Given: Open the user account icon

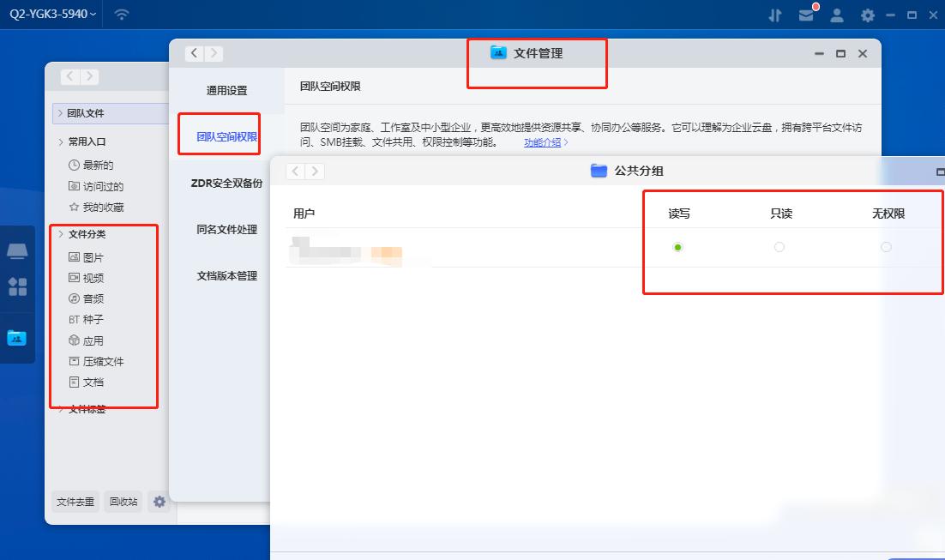Looking at the screenshot, I should (836, 15).
